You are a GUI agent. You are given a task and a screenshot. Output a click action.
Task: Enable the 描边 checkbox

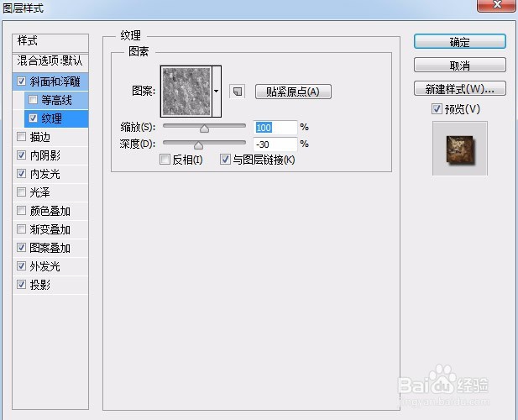coord(22,136)
